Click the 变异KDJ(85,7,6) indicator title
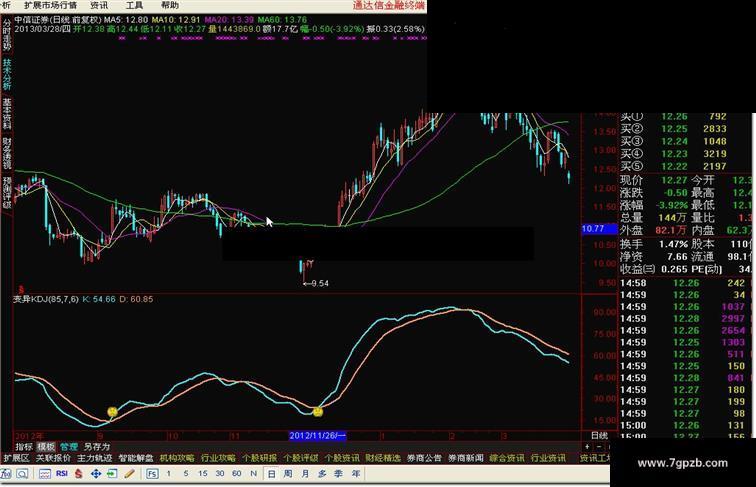This screenshot has width=756, height=487. tap(46, 299)
